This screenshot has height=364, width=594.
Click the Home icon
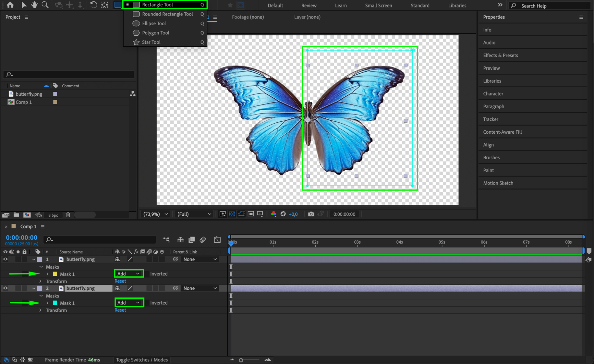pyautogui.click(x=10, y=5)
